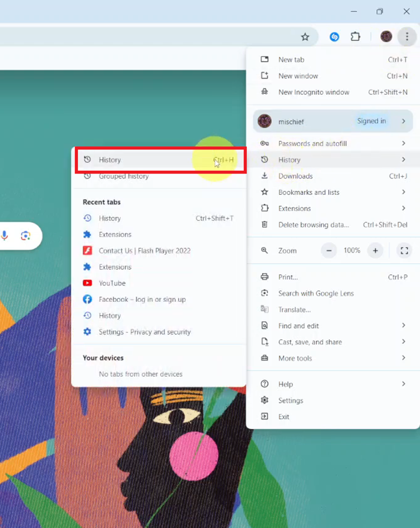Reopen Settings Privacy and security tab

(158, 331)
